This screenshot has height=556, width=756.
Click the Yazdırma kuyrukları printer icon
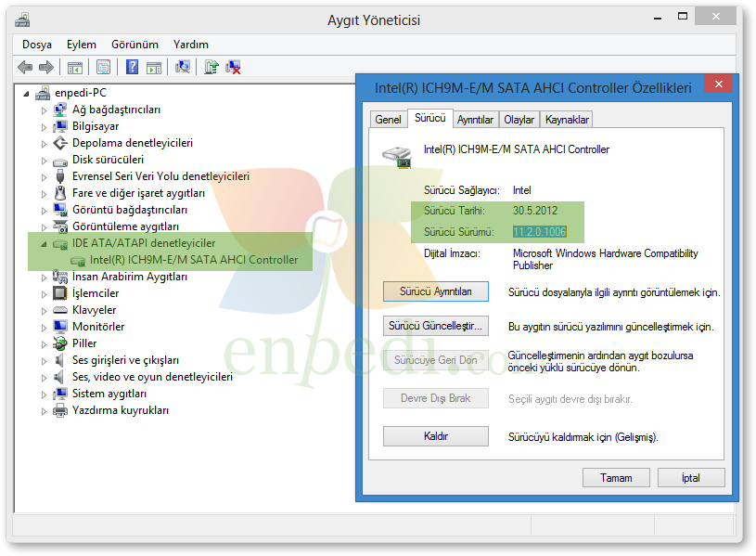pyautogui.click(x=59, y=410)
